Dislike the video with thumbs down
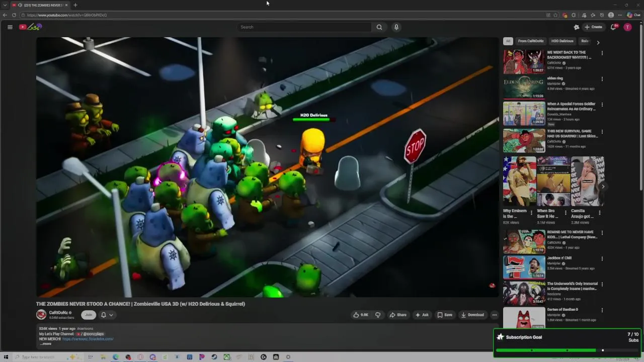 378,315
